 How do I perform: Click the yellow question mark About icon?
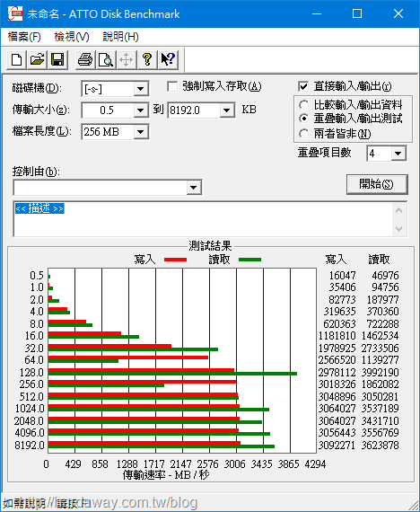pos(147,60)
